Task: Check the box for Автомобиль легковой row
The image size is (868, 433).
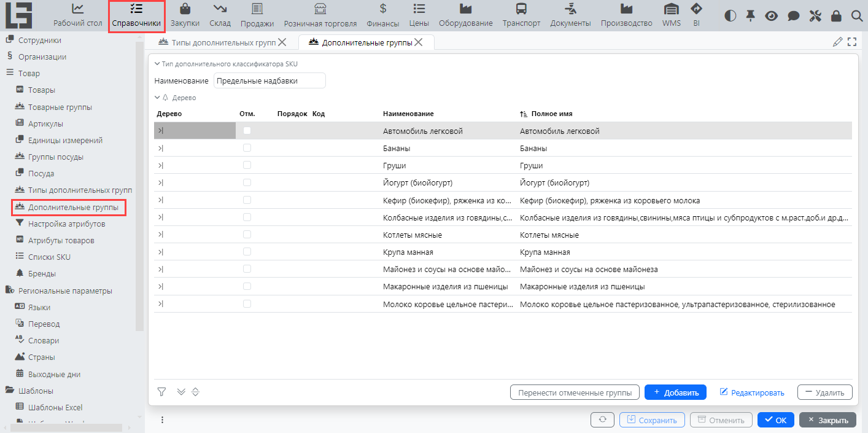Action: pos(247,131)
